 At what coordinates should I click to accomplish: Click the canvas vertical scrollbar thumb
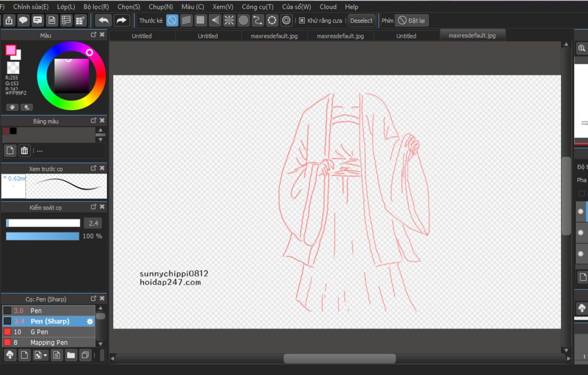click(x=566, y=196)
